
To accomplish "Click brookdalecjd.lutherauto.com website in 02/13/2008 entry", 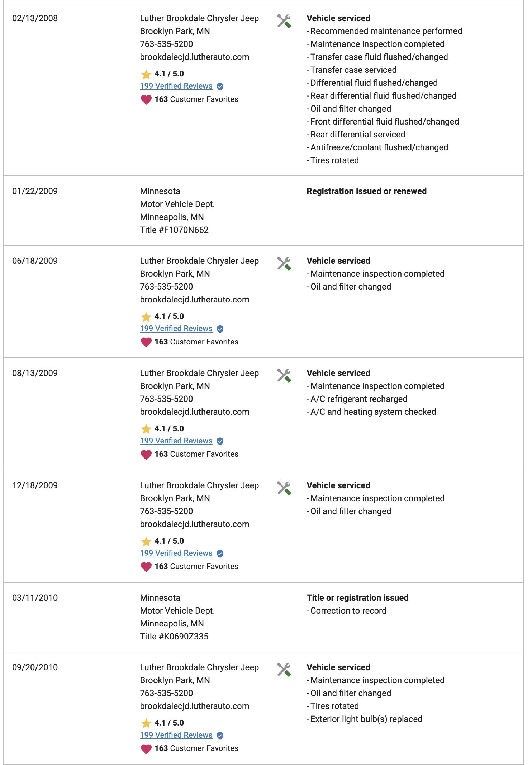I will (195, 57).
